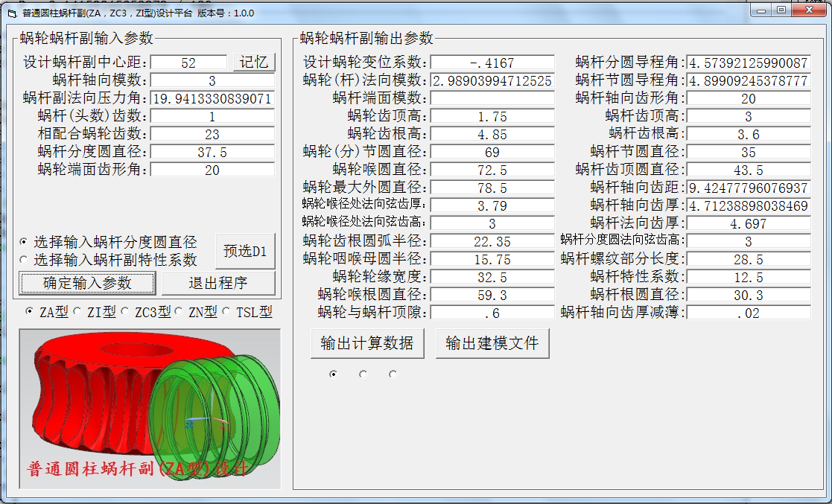Click the 蜗杆节圆直径 value field
The width and height of the screenshot is (832, 504).
click(749, 153)
